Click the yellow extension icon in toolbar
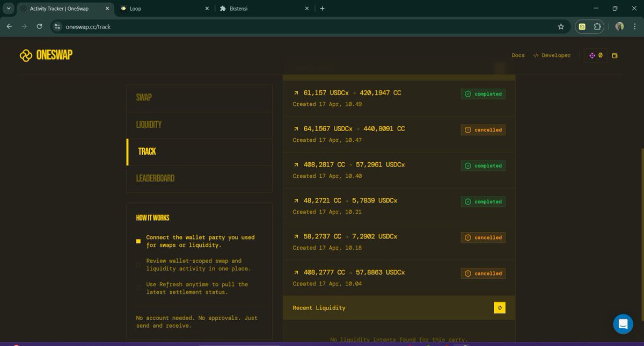 (582, 26)
